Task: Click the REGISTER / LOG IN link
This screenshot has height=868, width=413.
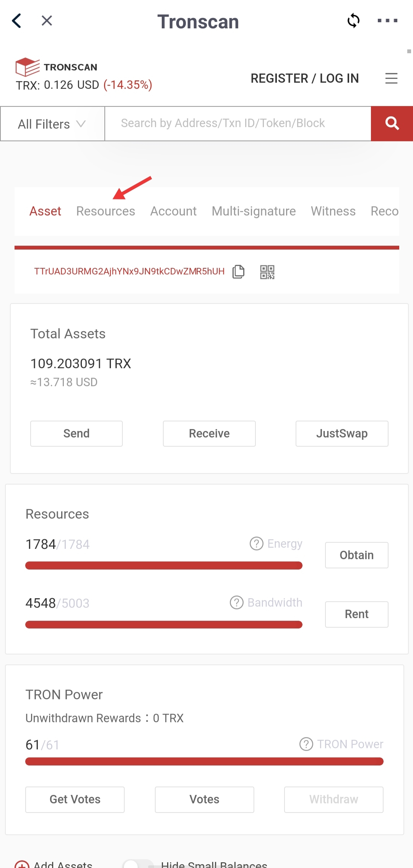Action: point(305,78)
